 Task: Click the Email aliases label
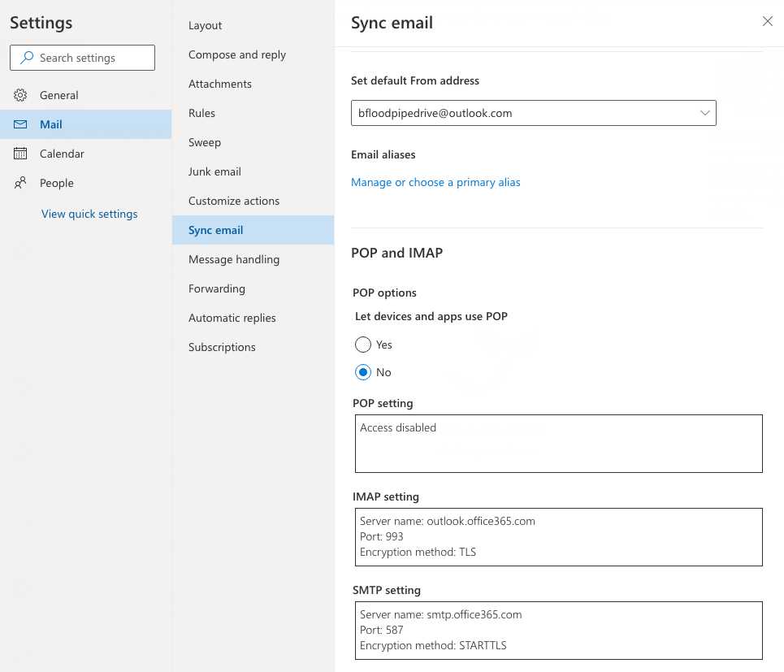[x=383, y=154]
